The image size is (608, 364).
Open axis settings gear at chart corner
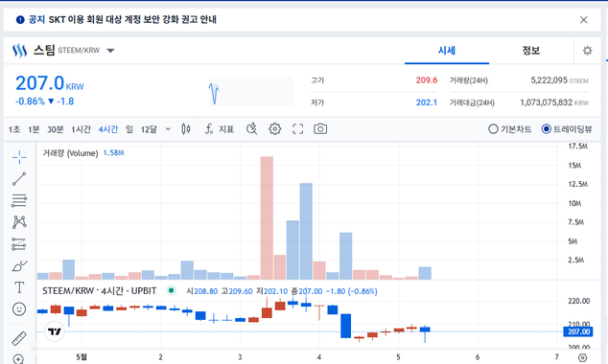pos(582,358)
